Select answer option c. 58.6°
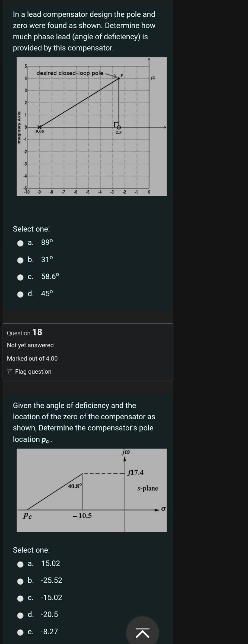The image size is (248, 644). (21, 277)
